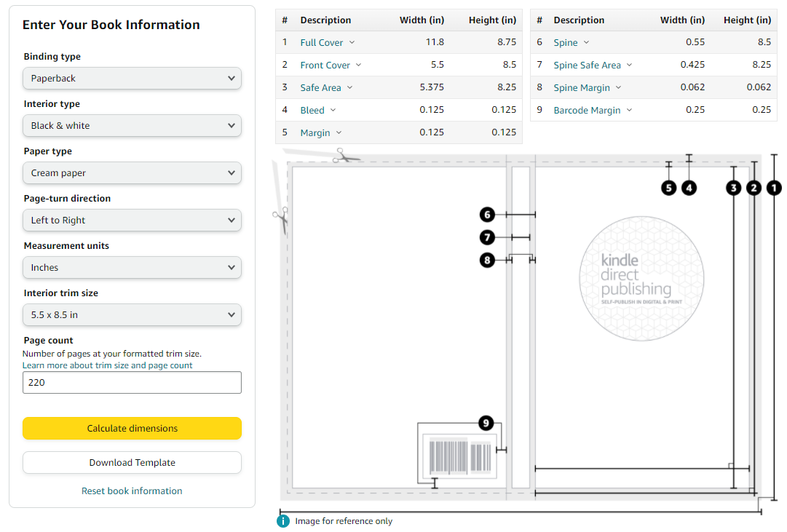Expand the Bleed row chevron
This screenshot has height=532, width=787.
(x=333, y=110)
